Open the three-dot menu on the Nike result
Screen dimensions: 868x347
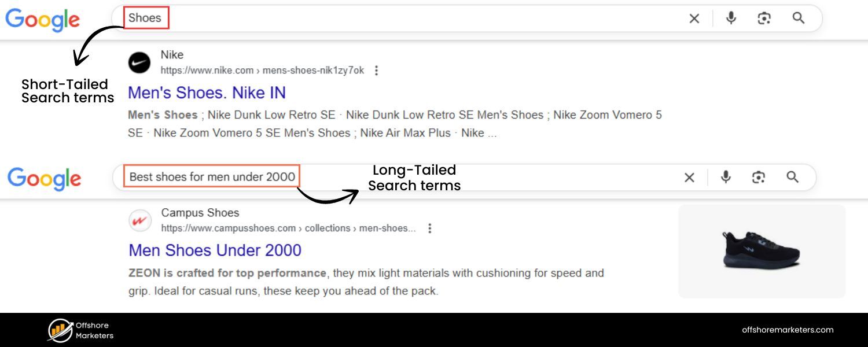[x=376, y=70]
